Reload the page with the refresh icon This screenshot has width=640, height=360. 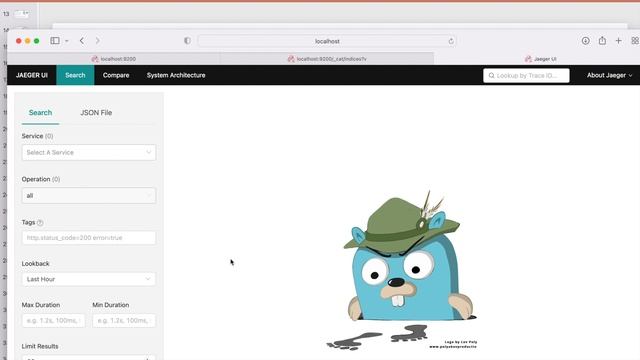tap(451, 41)
